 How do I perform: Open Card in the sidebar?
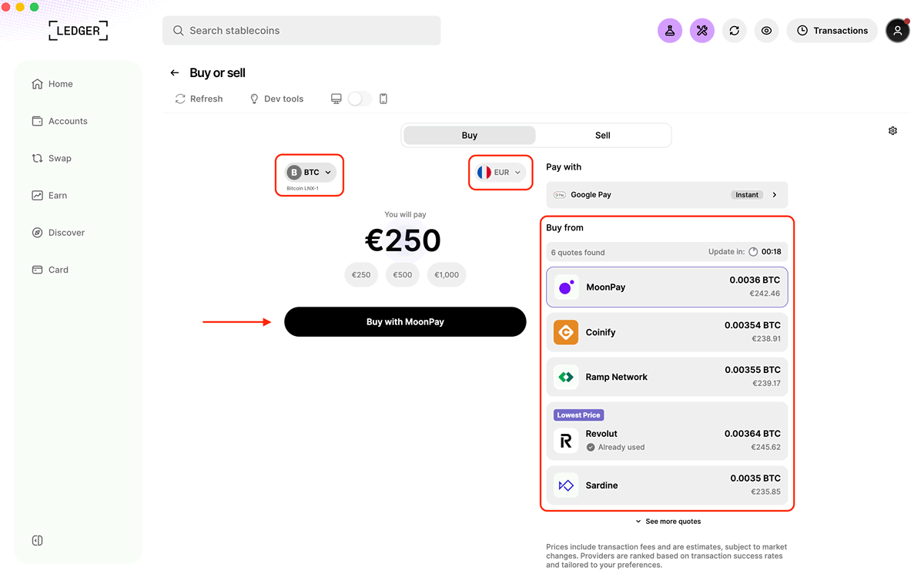pyautogui.click(x=50, y=270)
